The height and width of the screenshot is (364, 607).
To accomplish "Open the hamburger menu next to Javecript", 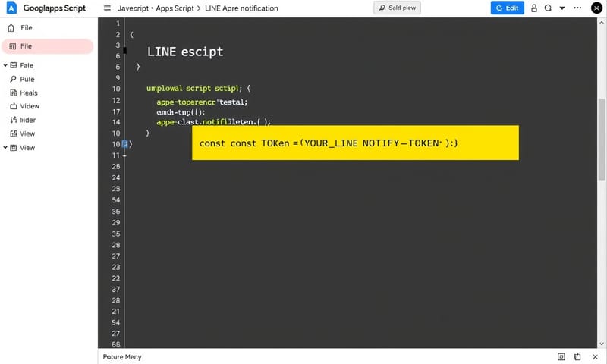I will [107, 8].
